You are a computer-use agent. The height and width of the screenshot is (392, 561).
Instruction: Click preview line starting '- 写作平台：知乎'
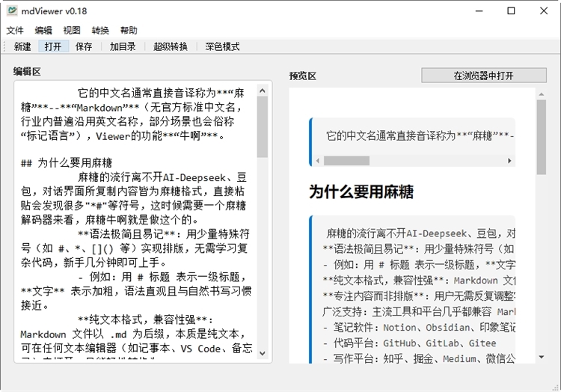419,358
